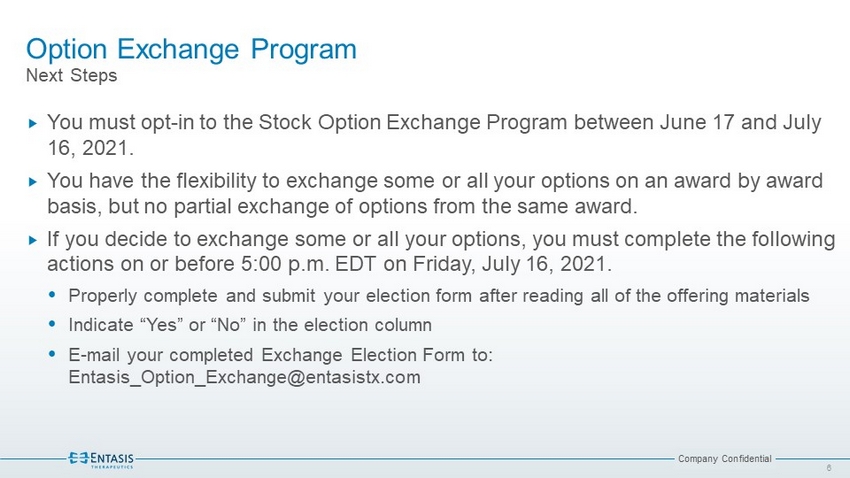Screen dimensions: 850x478
Task: Click the round bullet before 'Properly complete'
Action: 52,295
